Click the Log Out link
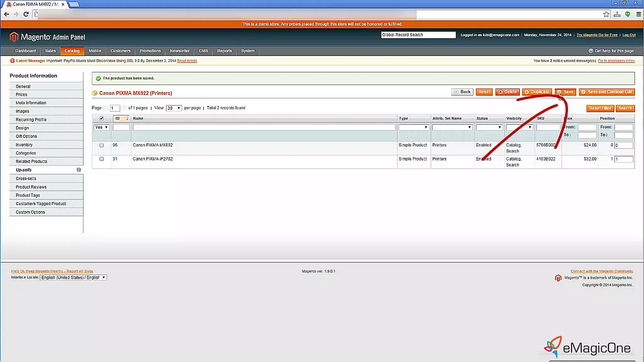Image resolution: width=644 pixels, height=362 pixels. pos(629,35)
